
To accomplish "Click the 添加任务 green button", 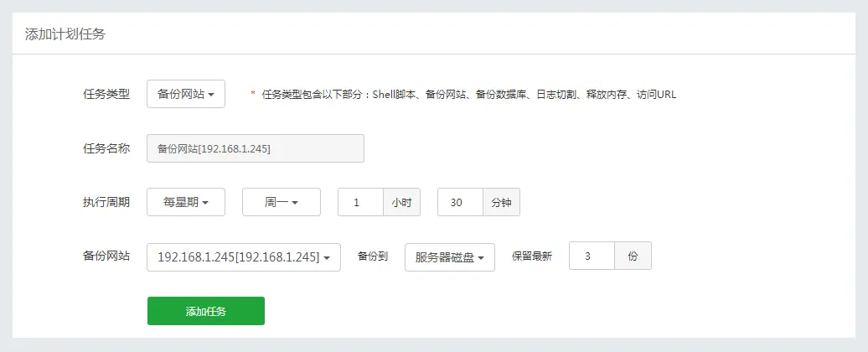I will (206, 311).
